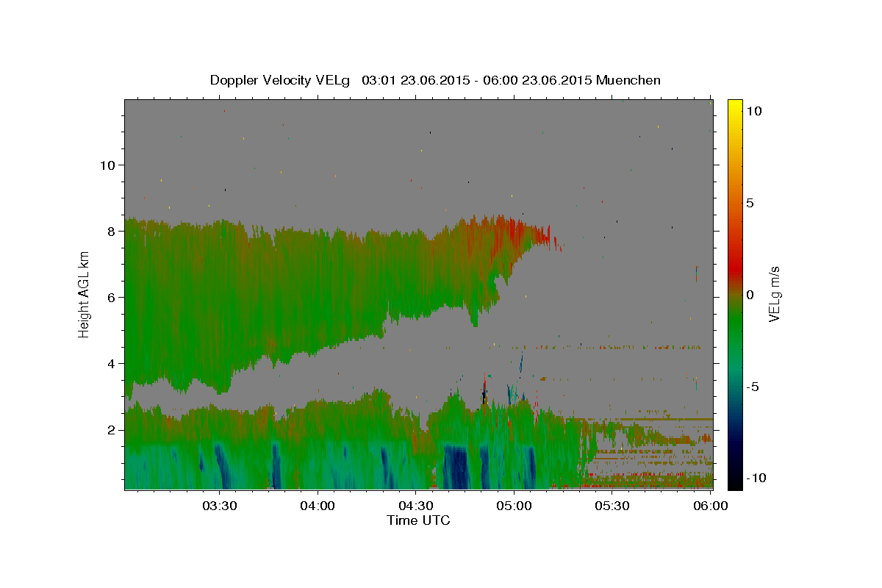Click the green cloud layer near 6 km at 03:30
This screenshot has width=882, height=588.
click(x=219, y=298)
